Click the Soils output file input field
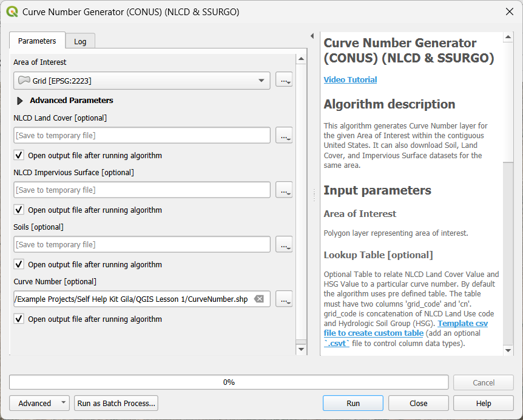 [141, 244]
